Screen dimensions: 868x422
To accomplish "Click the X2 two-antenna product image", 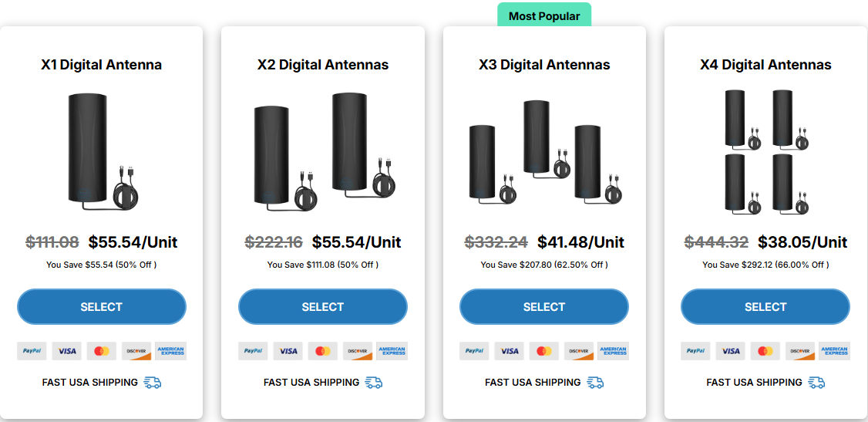I will coord(323,151).
